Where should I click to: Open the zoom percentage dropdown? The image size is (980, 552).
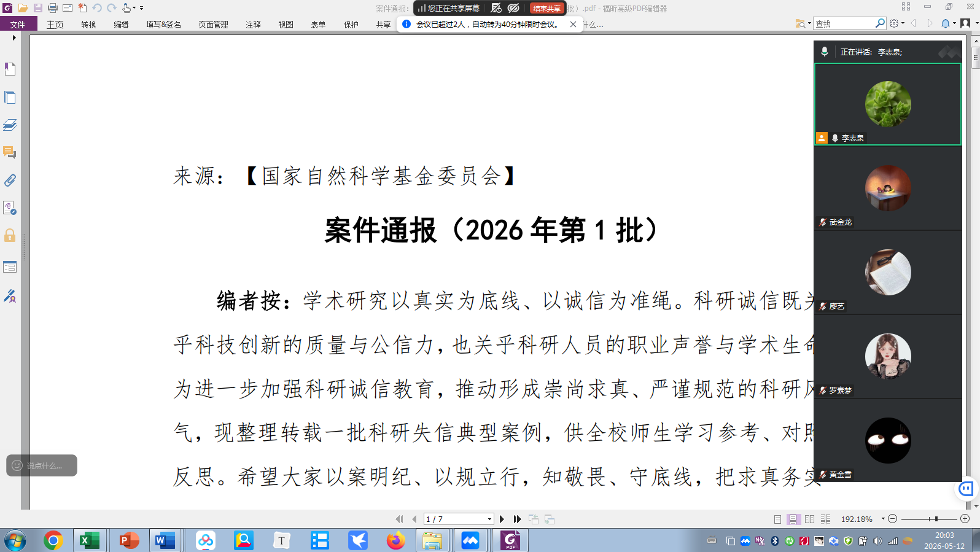coord(883,519)
